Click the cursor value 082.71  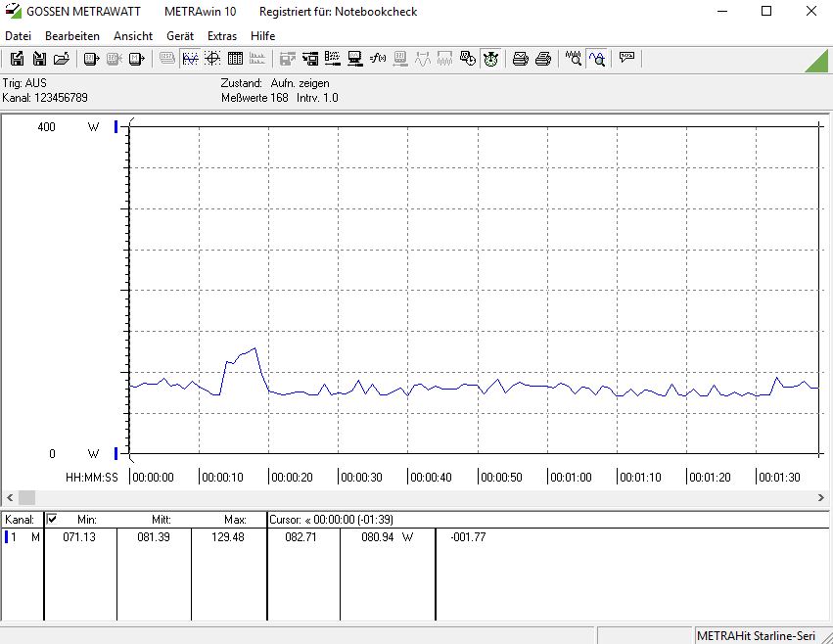301,537
